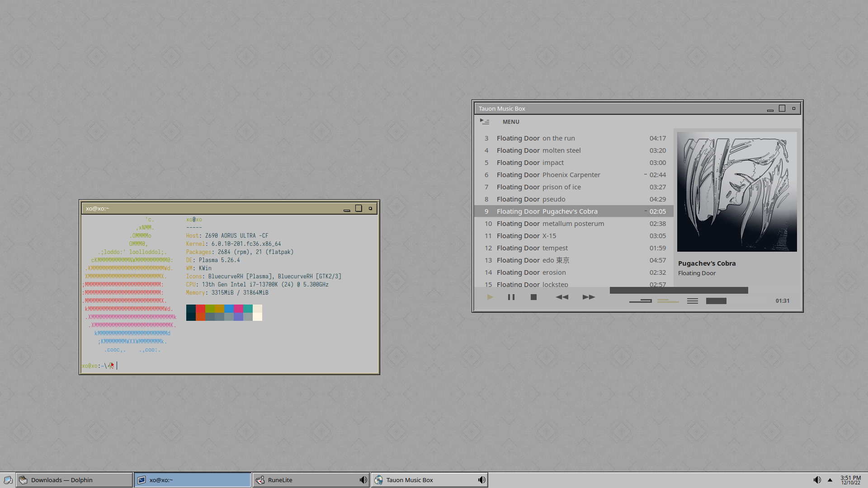Click the volume bar in Tauon
Screen dimensions: 868x488
(716, 301)
